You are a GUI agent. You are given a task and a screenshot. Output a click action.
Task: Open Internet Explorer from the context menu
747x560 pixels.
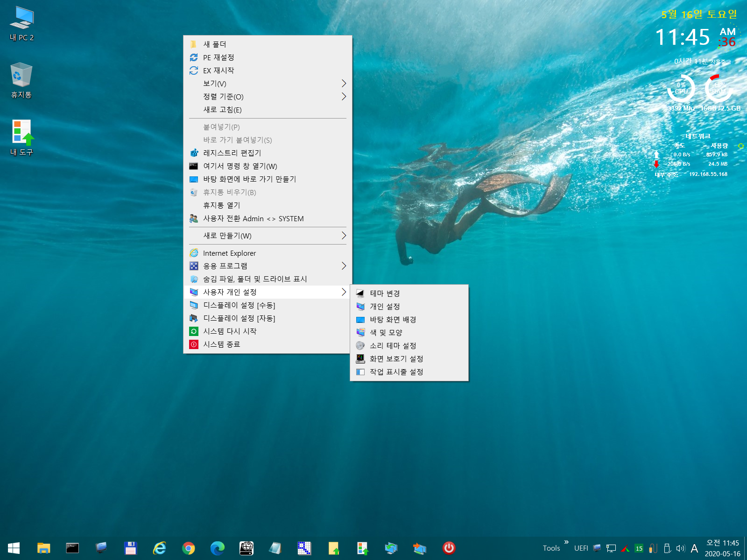[x=268, y=253]
